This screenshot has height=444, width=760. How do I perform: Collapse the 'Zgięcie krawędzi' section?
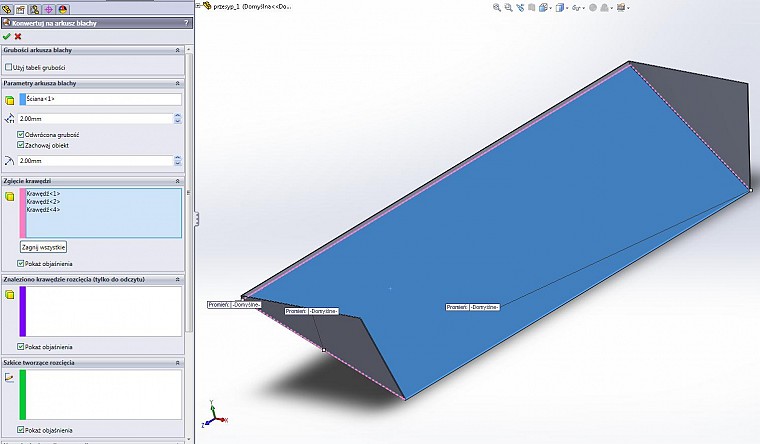pos(178,180)
